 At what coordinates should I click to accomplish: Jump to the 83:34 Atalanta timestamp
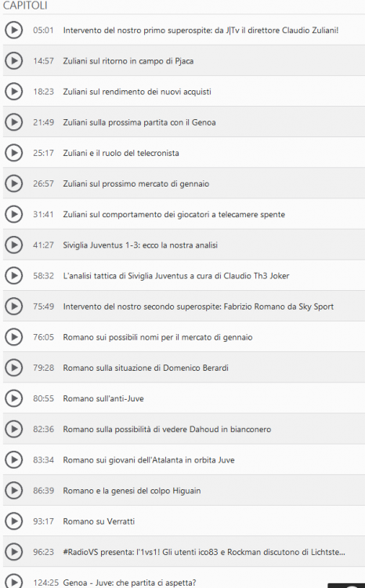43,459
